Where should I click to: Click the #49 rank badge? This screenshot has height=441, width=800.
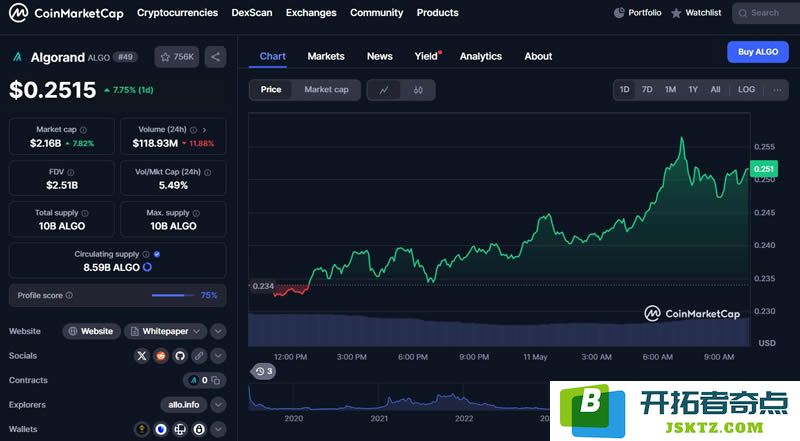[x=126, y=57]
